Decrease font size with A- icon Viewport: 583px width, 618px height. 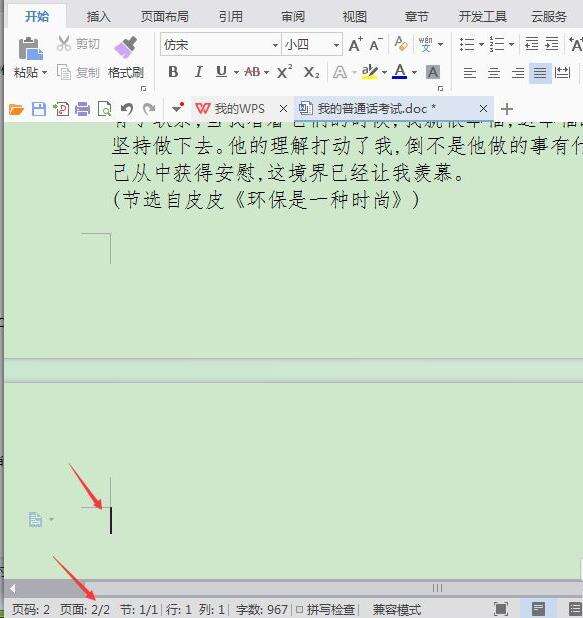pyautogui.click(x=376, y=45)
